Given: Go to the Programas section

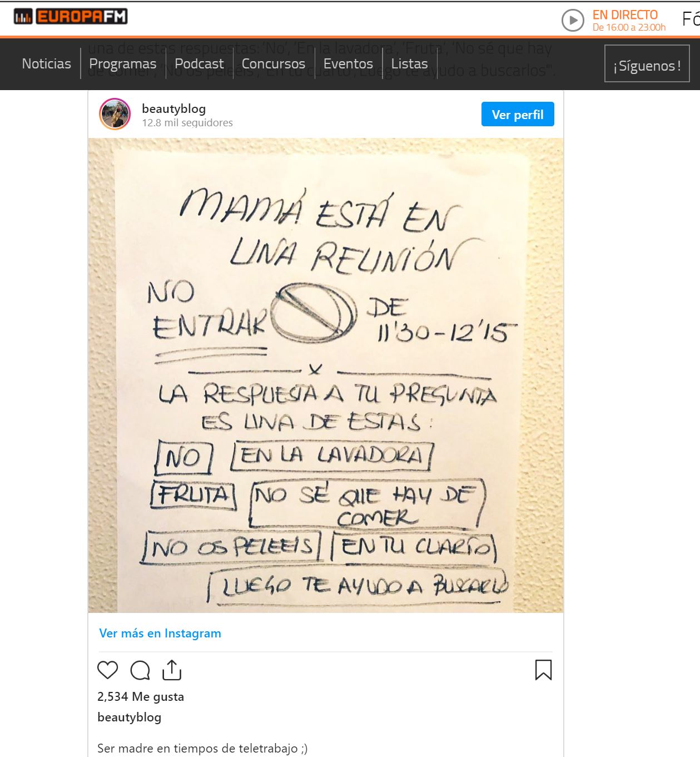Looking at the screenshot, I should tap(123, 64).
